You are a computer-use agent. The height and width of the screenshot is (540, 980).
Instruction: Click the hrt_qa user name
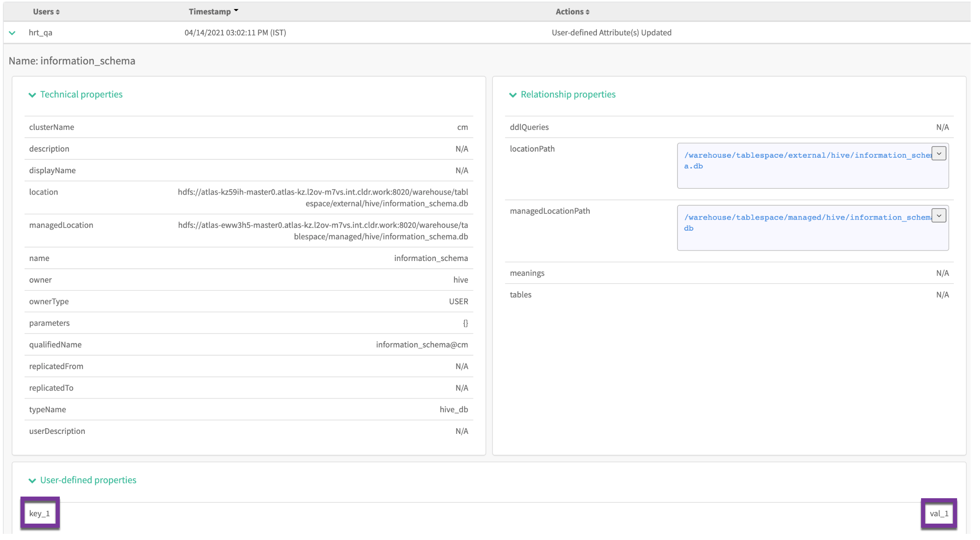(41, 33)
